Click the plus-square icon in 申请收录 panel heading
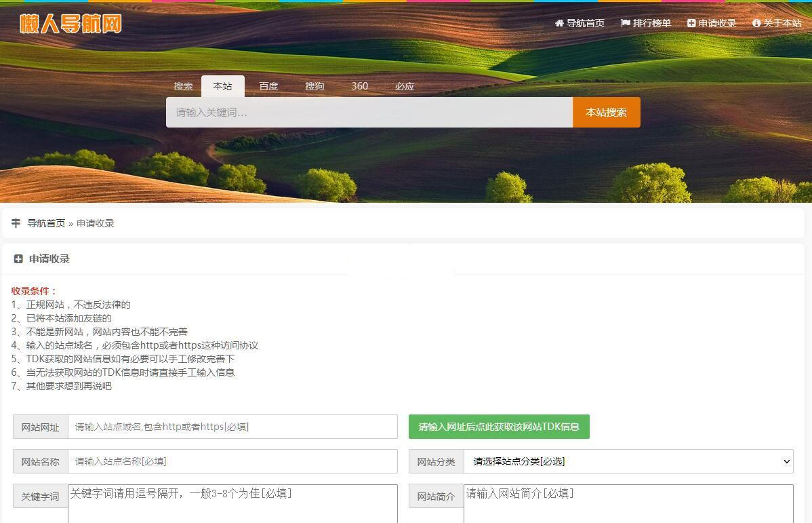 click(18, 258)
